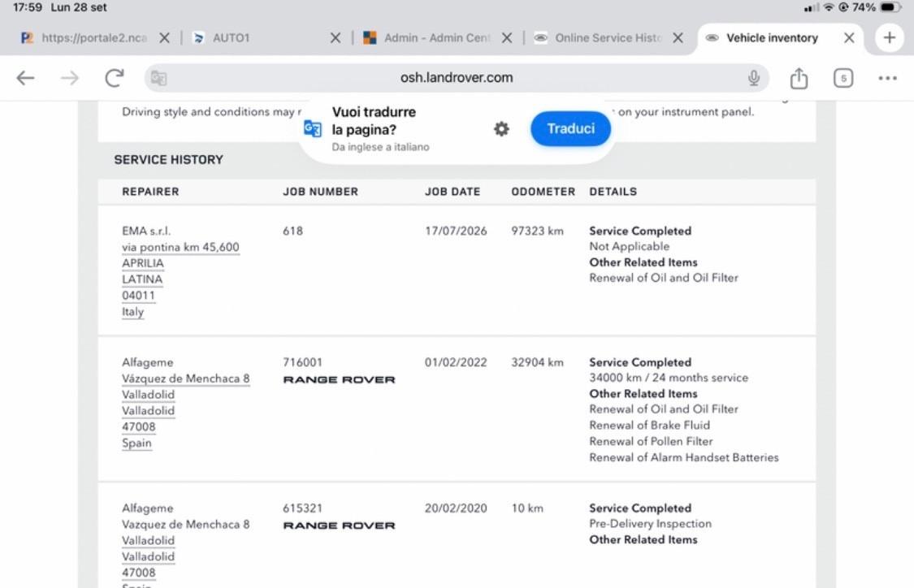Viewport: 914px width, 588px height.
Task: Switch to Admin - Admin Center tab
Action: [x=436, y=38]
